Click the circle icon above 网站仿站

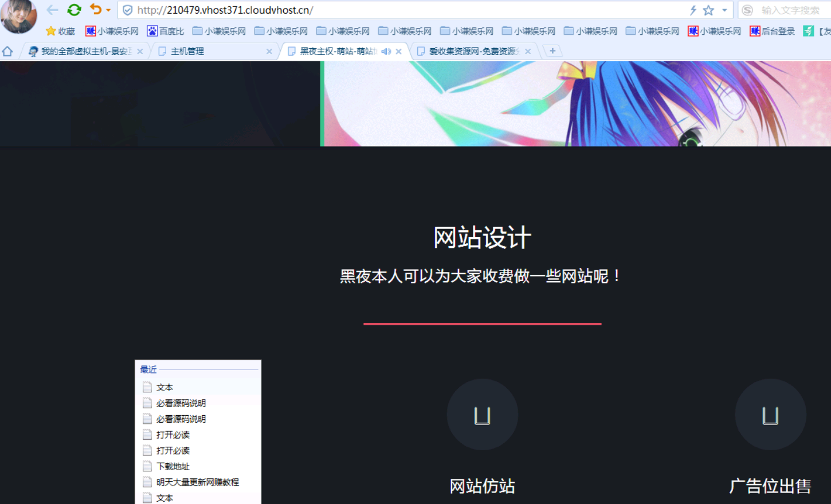click(x=483, y=414)
